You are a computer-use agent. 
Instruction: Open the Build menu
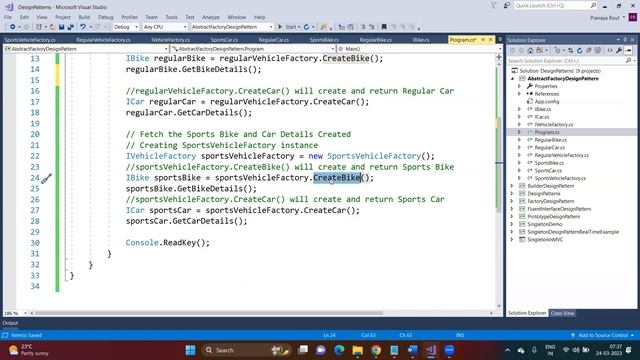[x=84, y=17]
